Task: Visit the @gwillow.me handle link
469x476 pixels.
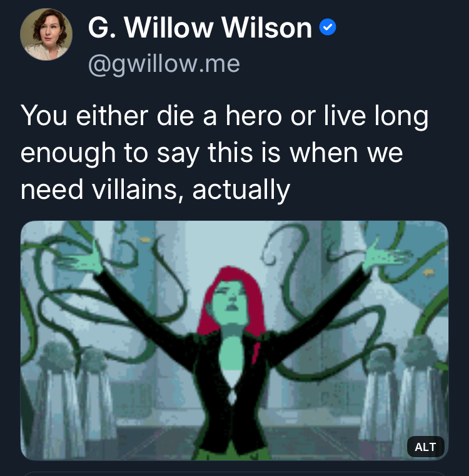Action: pyautogui.click(x=164, y=64)
